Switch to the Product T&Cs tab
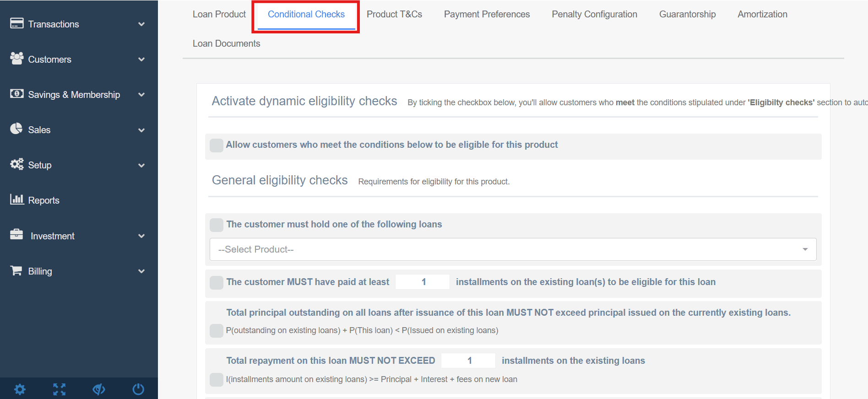The width and height of the screenshot is (868, 399). (x=394, y=14)
